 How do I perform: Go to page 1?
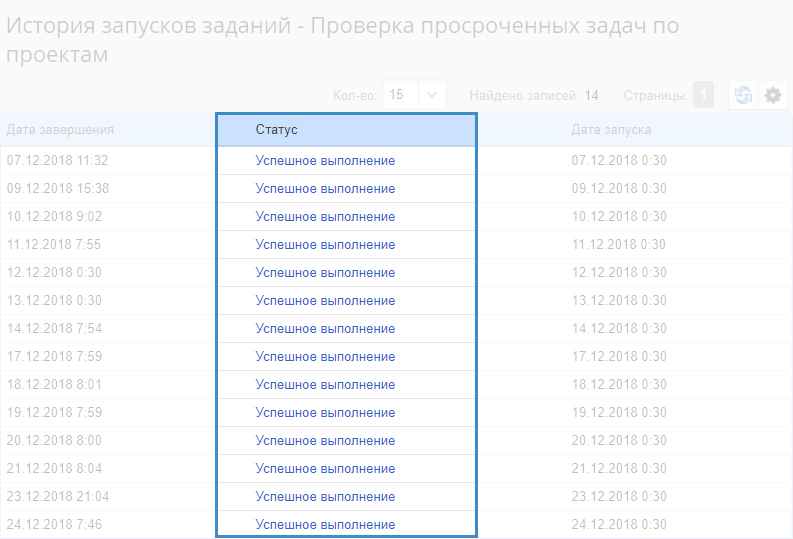pos(703,95)
